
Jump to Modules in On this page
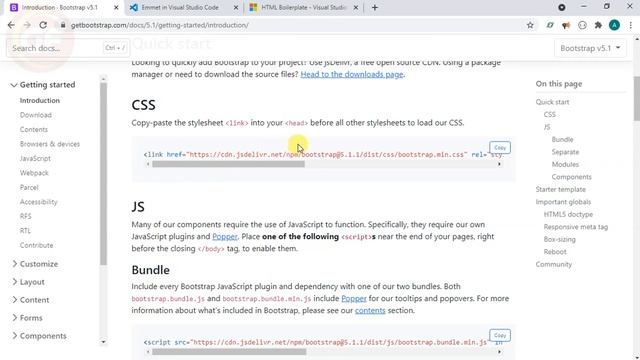[x=565, y=164]
